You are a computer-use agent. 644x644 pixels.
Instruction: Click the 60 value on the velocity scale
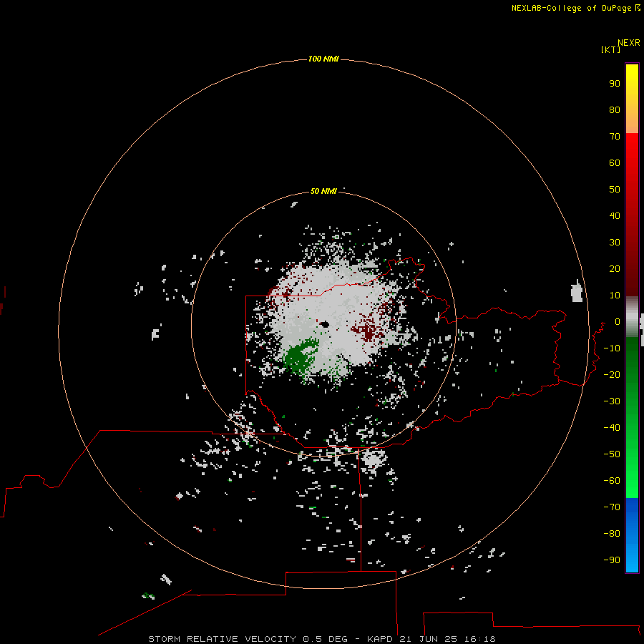[x=615, y=162]
